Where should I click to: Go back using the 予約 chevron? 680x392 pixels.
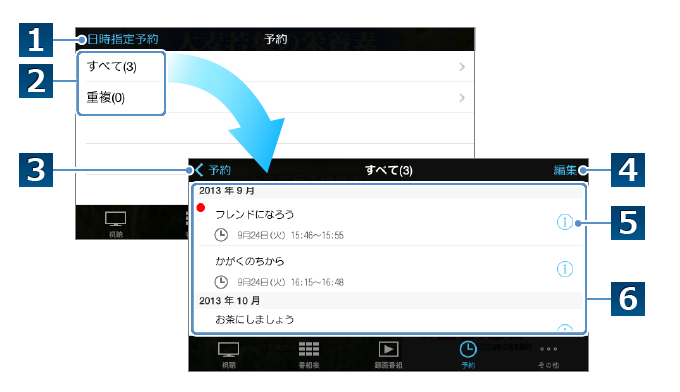[x=212, y=170]
